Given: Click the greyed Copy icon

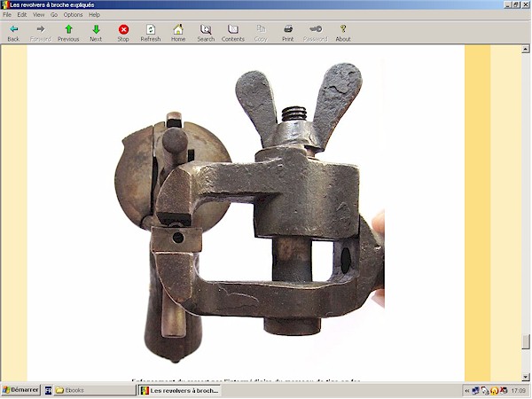Looking at the screenshot, I should tap(261, 33).
